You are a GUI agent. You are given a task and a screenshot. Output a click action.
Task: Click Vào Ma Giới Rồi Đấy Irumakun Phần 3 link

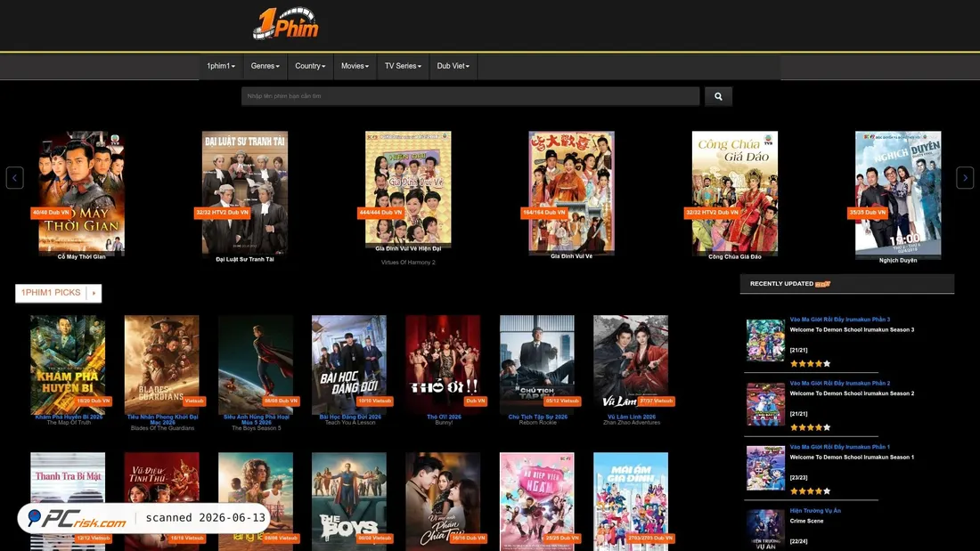839,320
